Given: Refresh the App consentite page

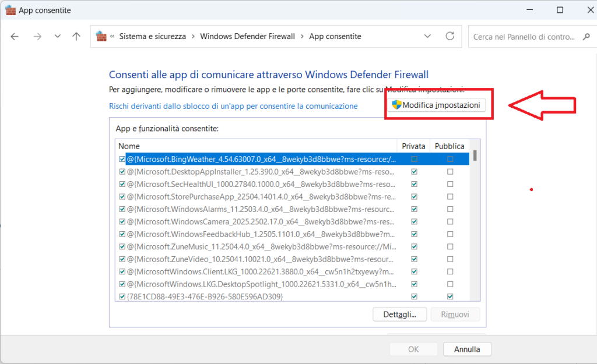Looking at the screenshot, I should point(449,36).
